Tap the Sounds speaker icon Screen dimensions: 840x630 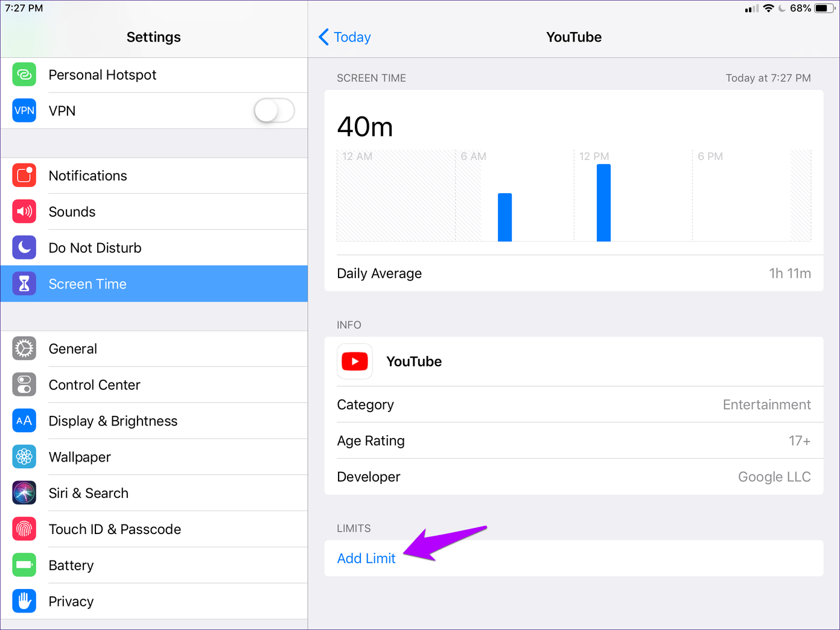coord(24,212)
